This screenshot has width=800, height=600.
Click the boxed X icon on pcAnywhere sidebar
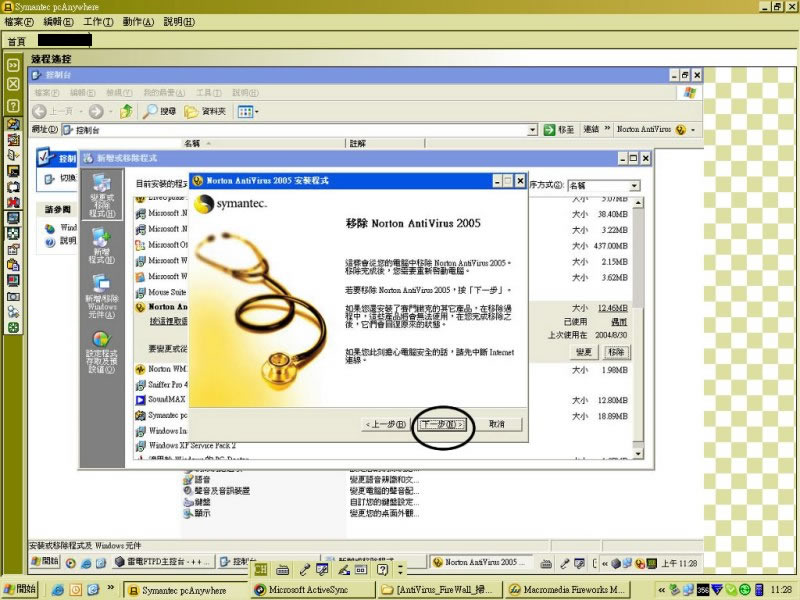(13, 84)
